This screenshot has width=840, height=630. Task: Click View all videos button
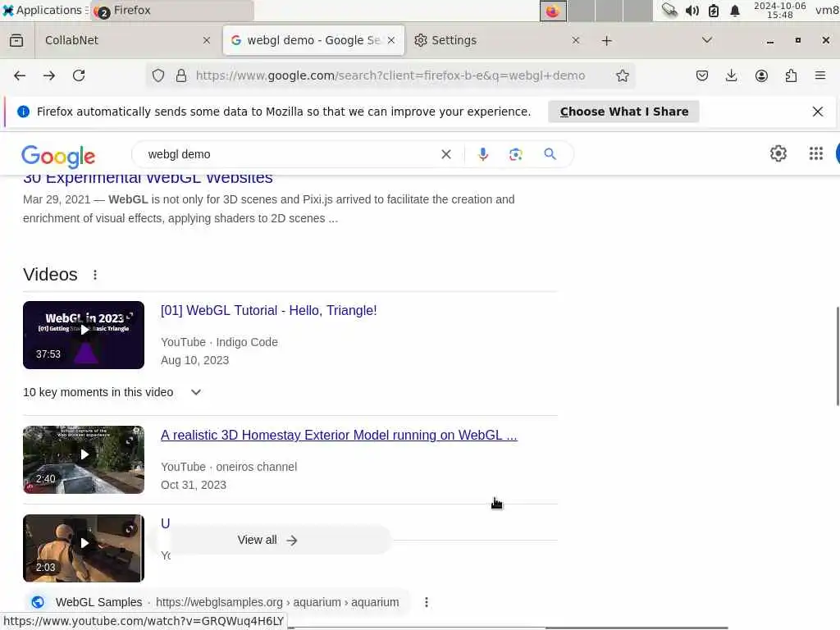click(x=267, y=540)
